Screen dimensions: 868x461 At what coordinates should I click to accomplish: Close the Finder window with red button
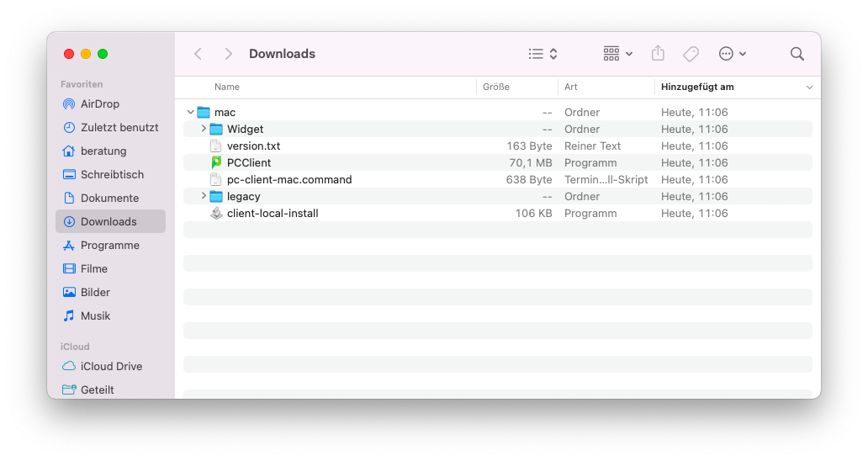pyautogui.click(x=69, y=54)
